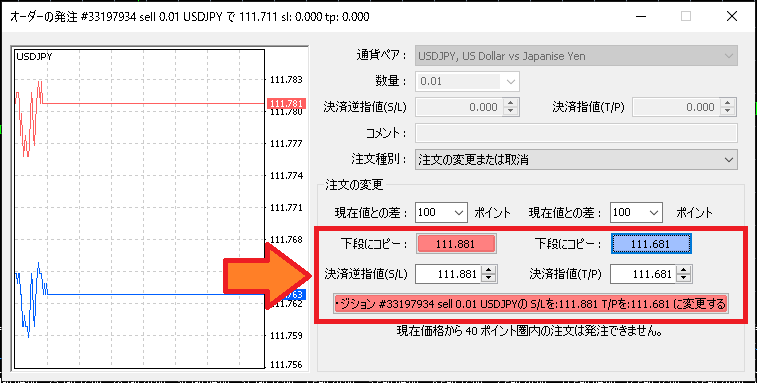Click the USDJPY tick chart area
The image size is (757, 383).
coord(140,209)
